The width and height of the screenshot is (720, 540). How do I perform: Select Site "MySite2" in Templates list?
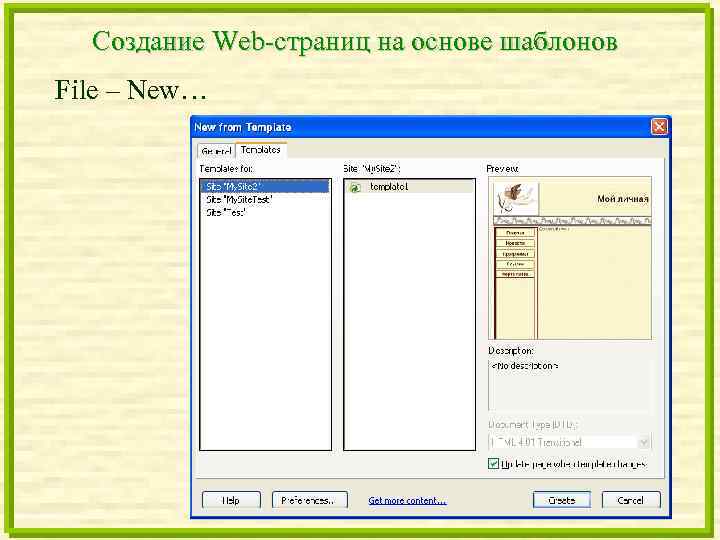coord(265,186)
